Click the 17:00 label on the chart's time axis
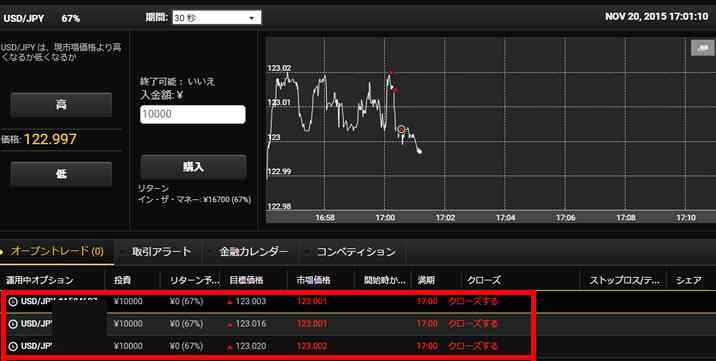 coord(385,218)
